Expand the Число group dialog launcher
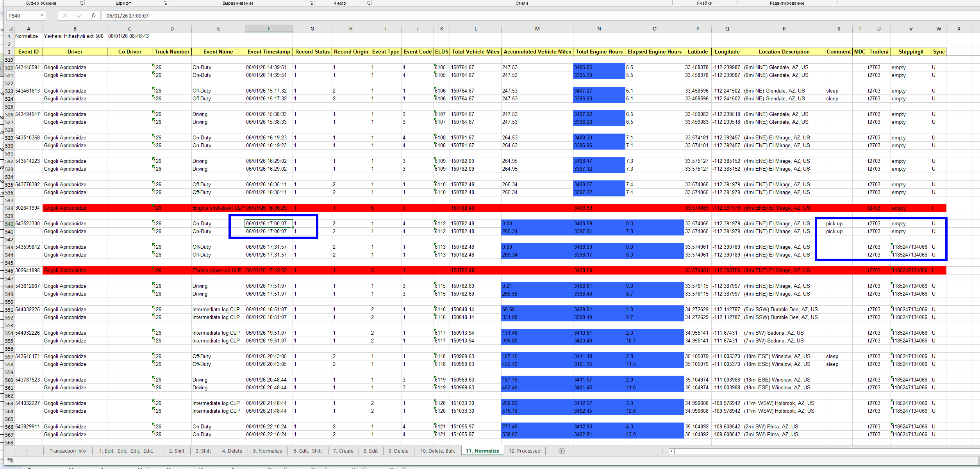Viewport: 980px width, 469px height. tap(368, 3)
